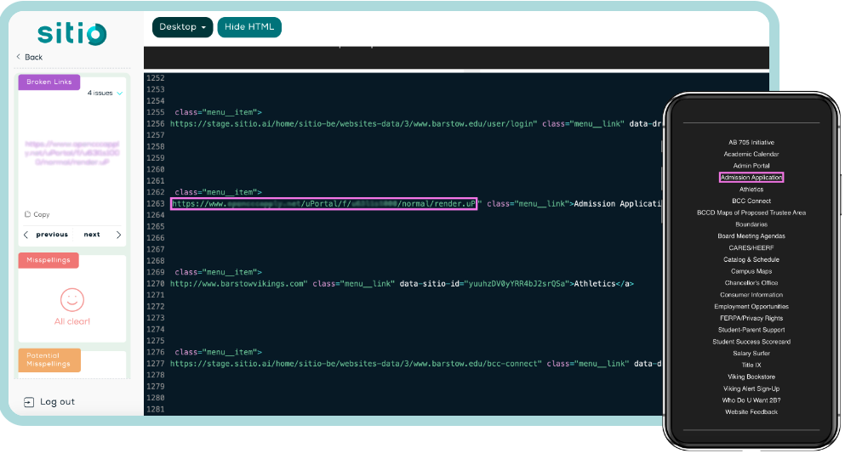Viewport: 868px width, 465px height.
Task: Open the Desktop view dropdown
Action: coord(182,27)
